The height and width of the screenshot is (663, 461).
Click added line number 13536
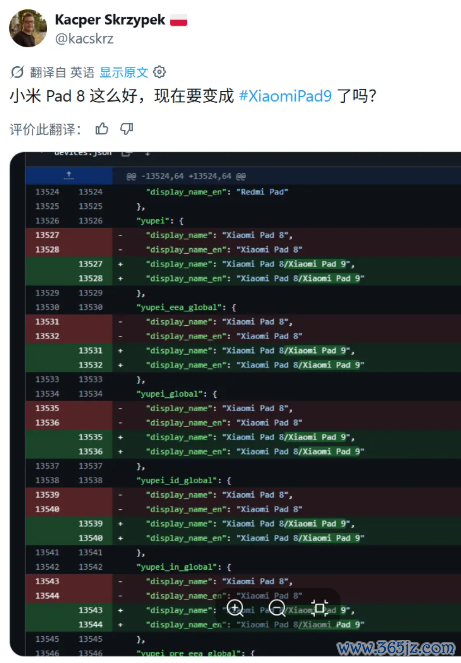pos(91,452)
